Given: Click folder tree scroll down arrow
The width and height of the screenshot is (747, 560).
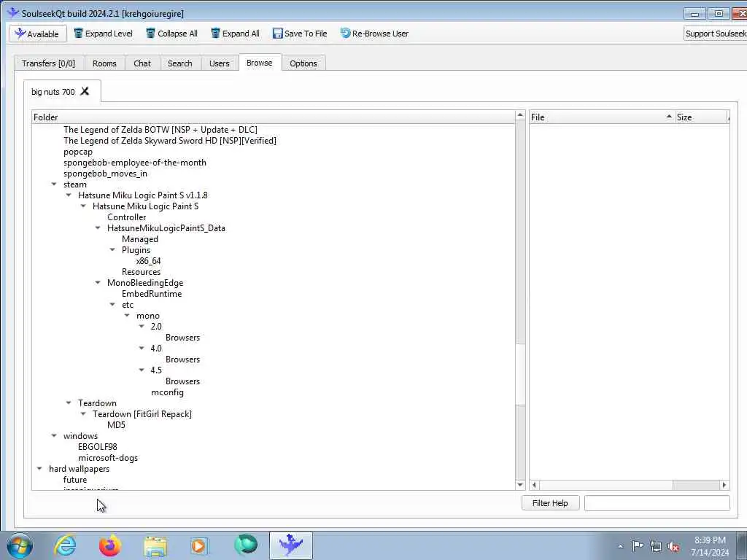Looking at the screenshot, I should [520, 485].
